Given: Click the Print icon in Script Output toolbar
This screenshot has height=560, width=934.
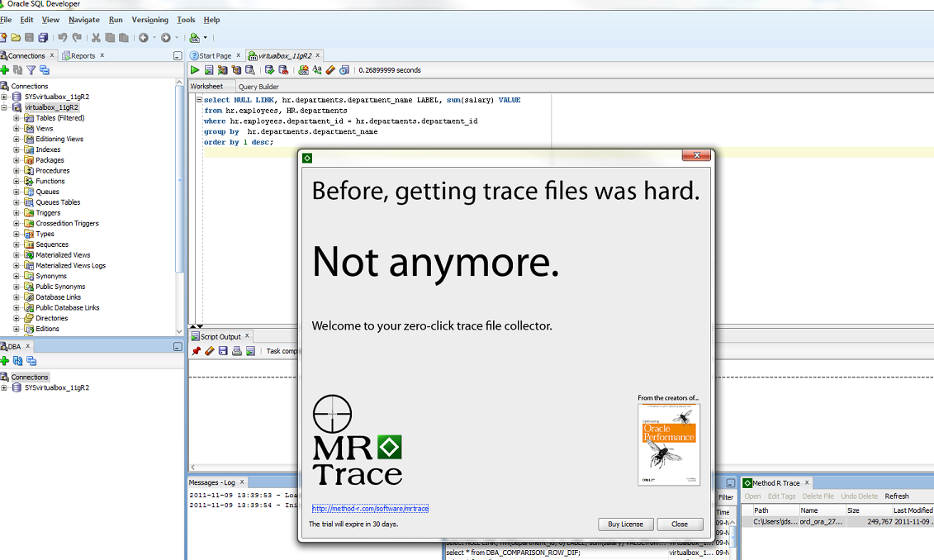Looking at the screenshot, I should 236,351.
